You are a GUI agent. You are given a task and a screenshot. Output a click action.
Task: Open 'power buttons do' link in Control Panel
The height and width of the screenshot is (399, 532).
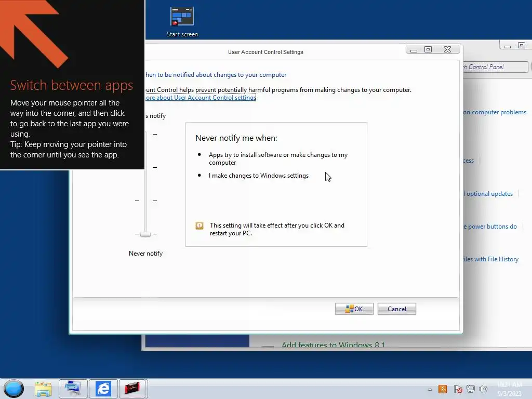tap(490, 227)
